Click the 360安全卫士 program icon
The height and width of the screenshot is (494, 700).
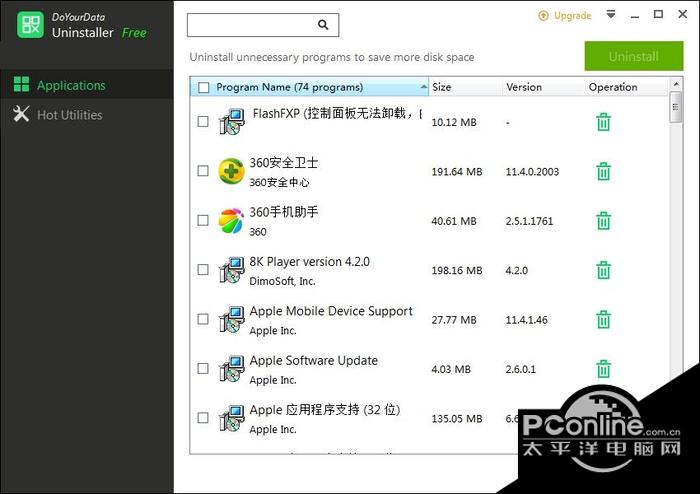[x=231, y=171]
